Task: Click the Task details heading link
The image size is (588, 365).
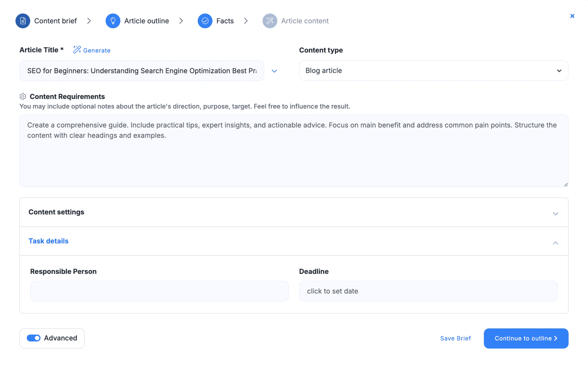Action: [48, 241]
